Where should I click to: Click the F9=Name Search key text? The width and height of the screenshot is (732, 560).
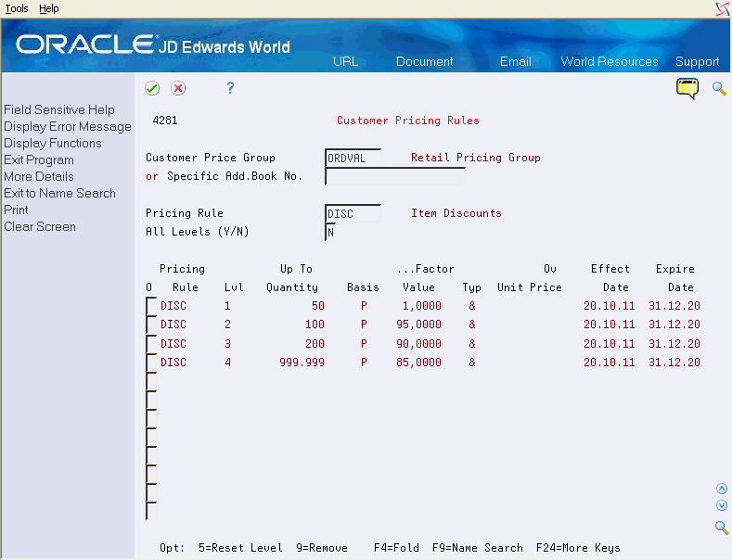[477, 548]
